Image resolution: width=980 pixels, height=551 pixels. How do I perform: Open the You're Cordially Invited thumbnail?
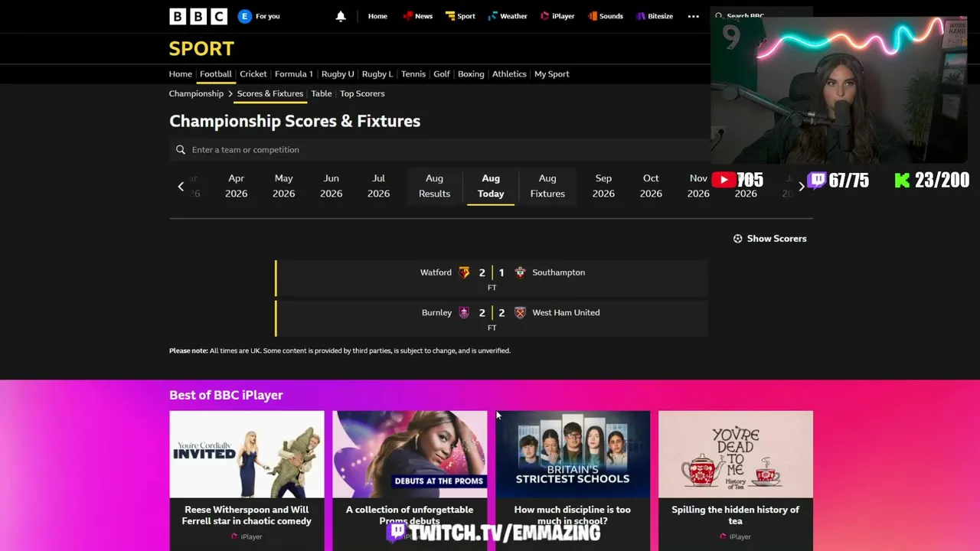point(247,455)
